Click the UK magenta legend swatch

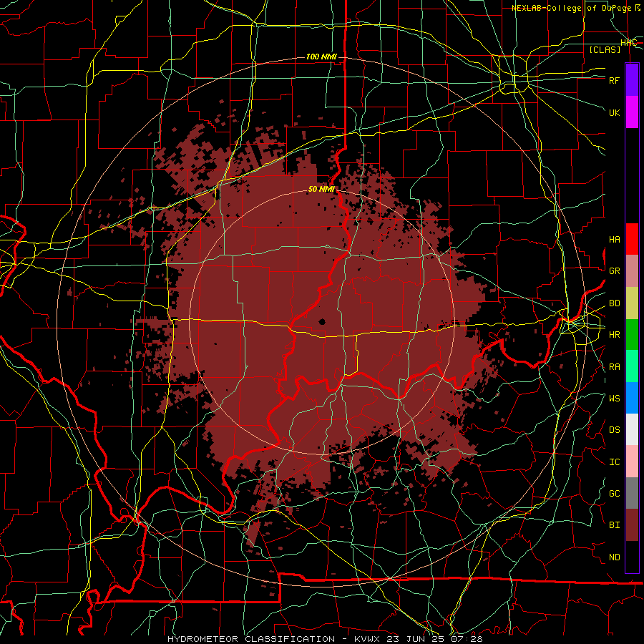pos(632,112)
